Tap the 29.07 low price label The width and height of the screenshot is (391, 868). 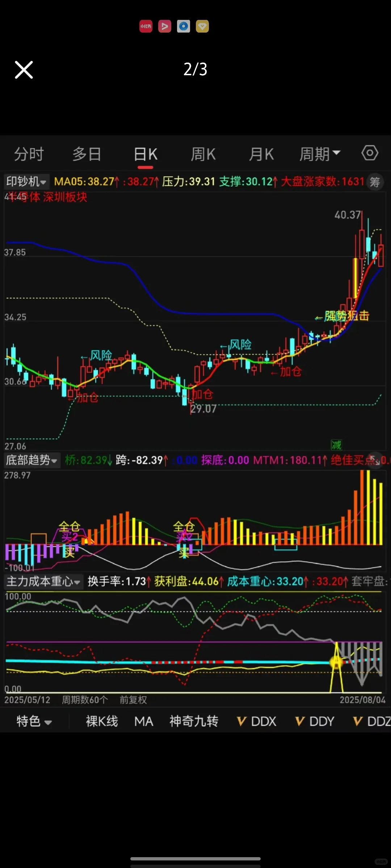pyautogui.click(x=203, y=409)
